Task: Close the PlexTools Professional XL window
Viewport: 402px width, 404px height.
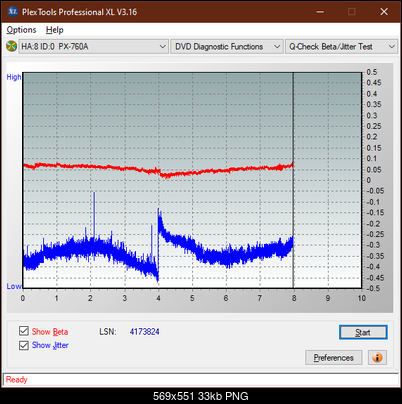Action: 384,12
